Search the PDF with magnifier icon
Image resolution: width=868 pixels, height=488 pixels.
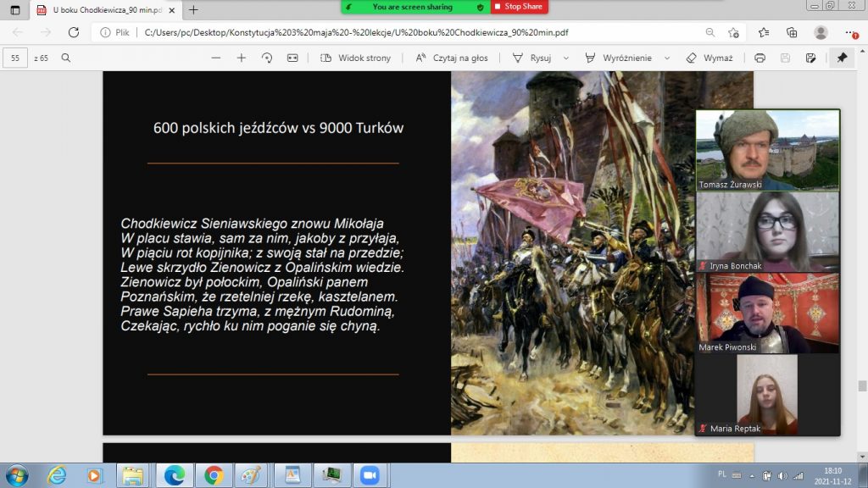coord(66,58)
